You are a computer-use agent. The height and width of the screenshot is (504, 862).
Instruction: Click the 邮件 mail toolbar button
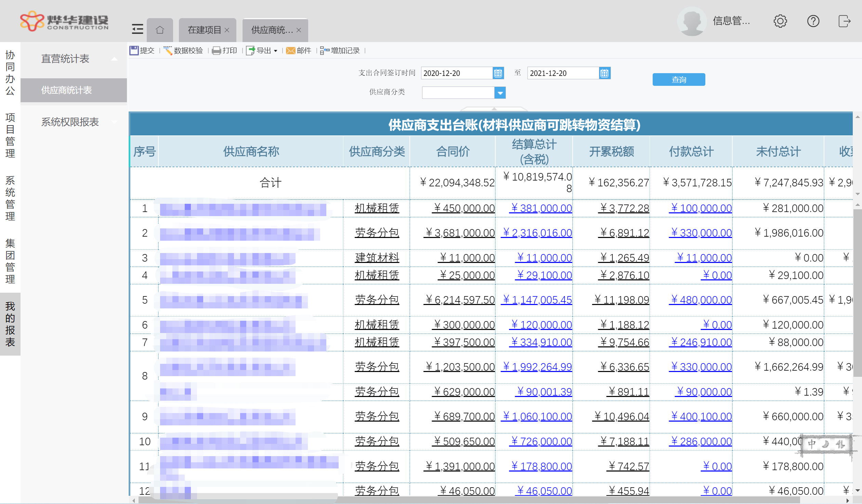click(x=299, y=51)
